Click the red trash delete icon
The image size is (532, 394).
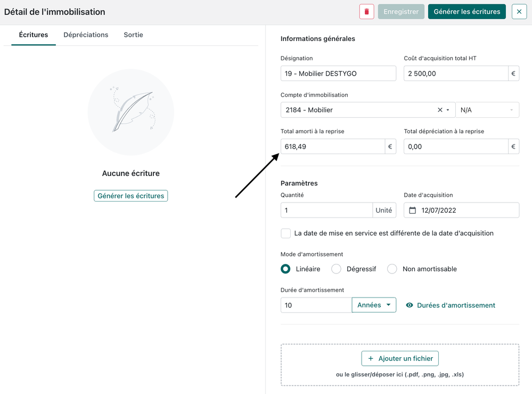coord(366,12)
